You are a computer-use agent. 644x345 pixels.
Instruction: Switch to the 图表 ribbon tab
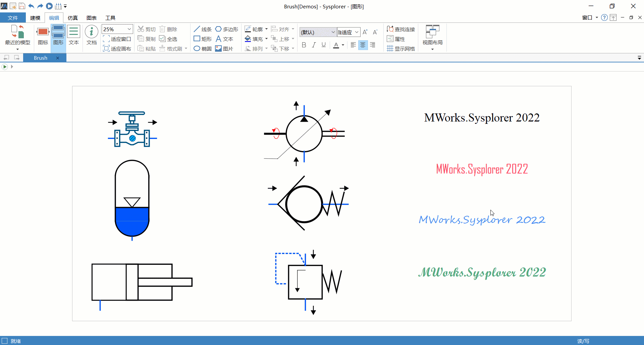(x=92, y=18)
